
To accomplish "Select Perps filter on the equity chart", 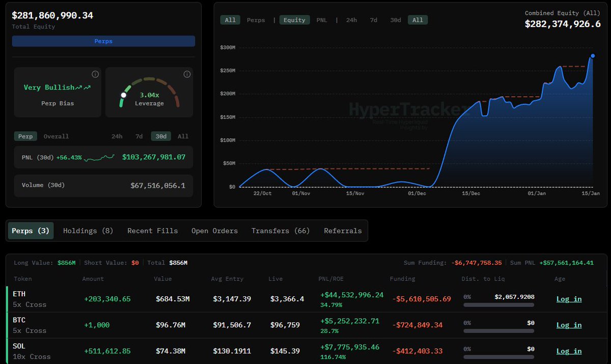I will tap(256, 20).
